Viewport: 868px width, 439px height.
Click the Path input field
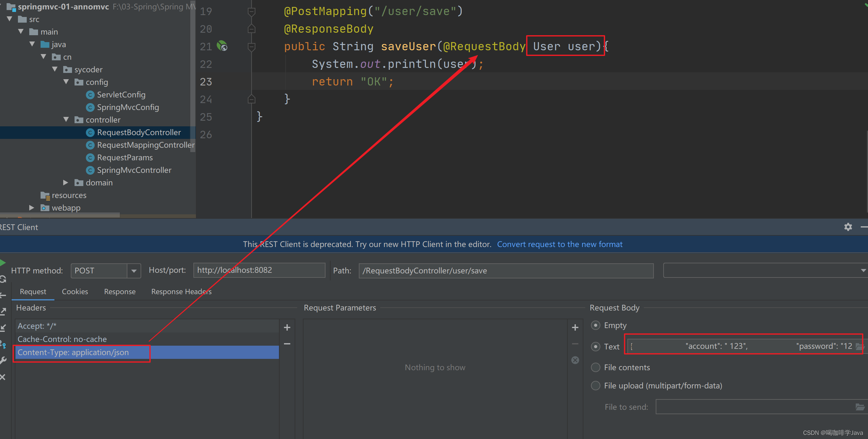pyautogui.click(x=505, y=271)
